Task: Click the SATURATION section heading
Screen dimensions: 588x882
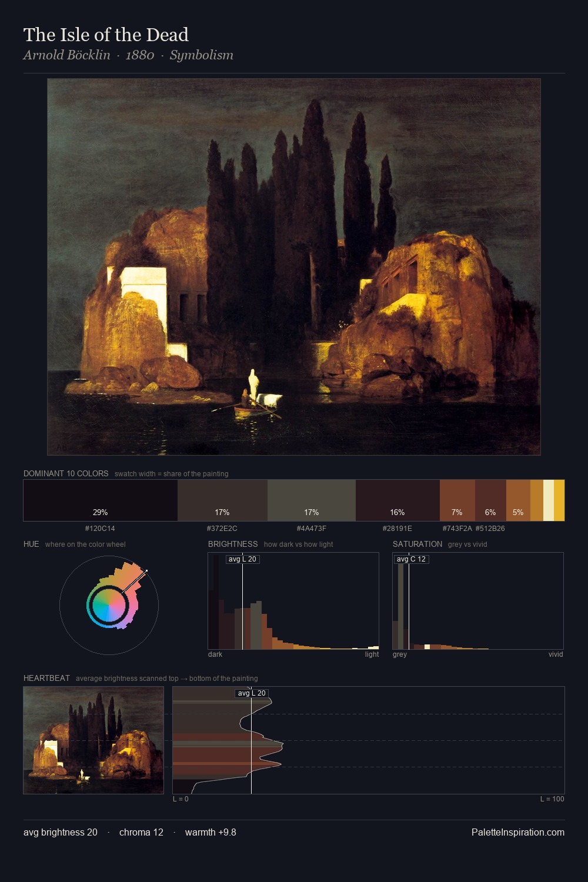Action: pyautogui.click(x=417, y=544)
